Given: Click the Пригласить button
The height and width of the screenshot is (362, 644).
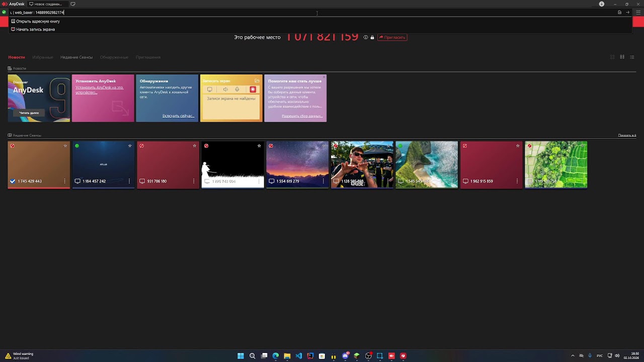Looking at the screenshot, I should point(392,37).
